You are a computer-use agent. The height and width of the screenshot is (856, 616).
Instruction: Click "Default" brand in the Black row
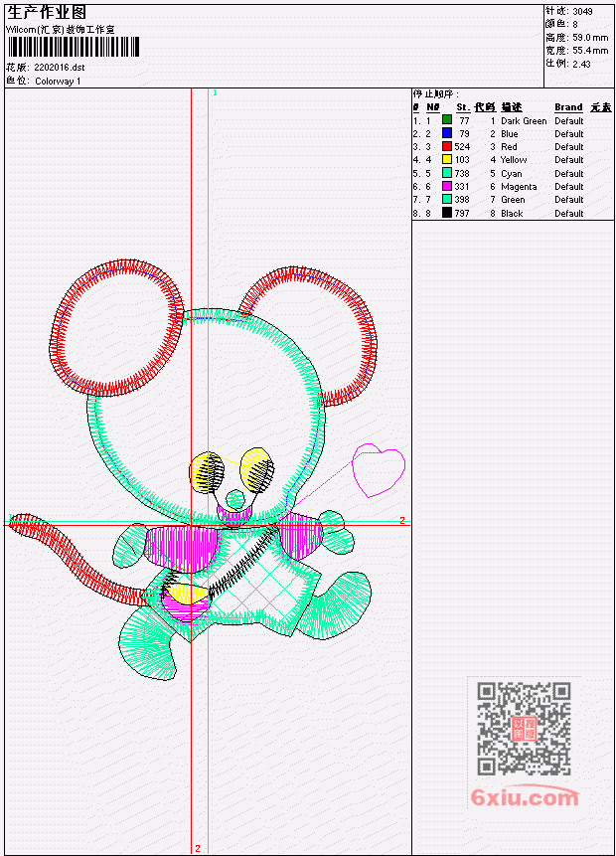569,214
